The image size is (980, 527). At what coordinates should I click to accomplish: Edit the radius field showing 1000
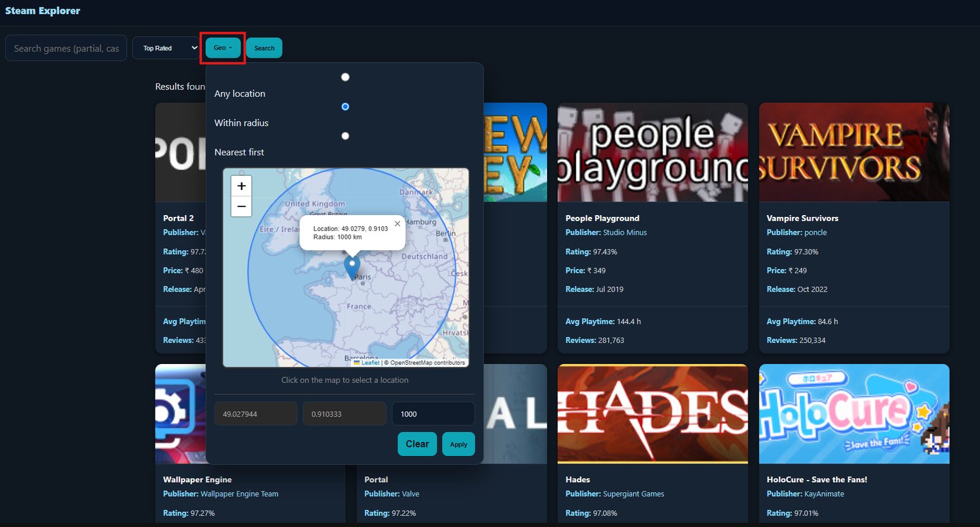click(x=433, y=414)
